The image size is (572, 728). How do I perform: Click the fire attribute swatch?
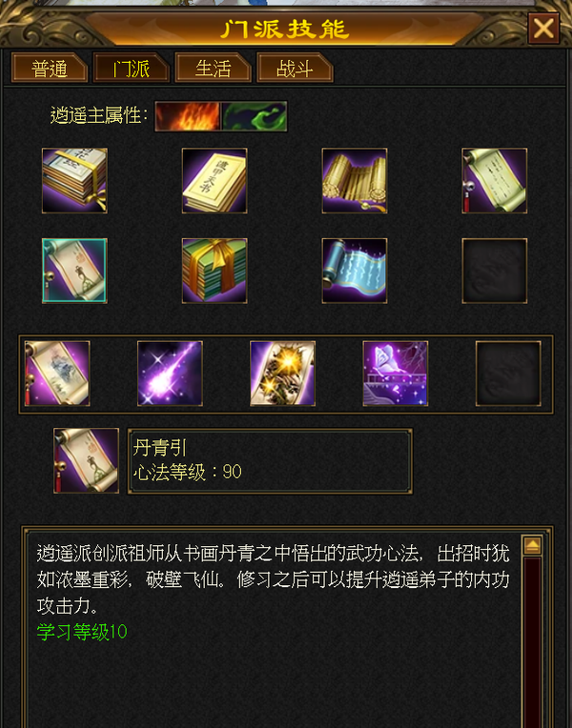click(x=188, y=116)
